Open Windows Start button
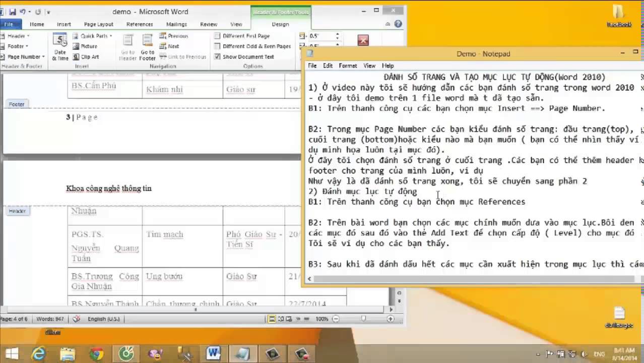Image resolution: width=644 pixels, height=363 pixels. pyautogui.click(x=12, y=353)
